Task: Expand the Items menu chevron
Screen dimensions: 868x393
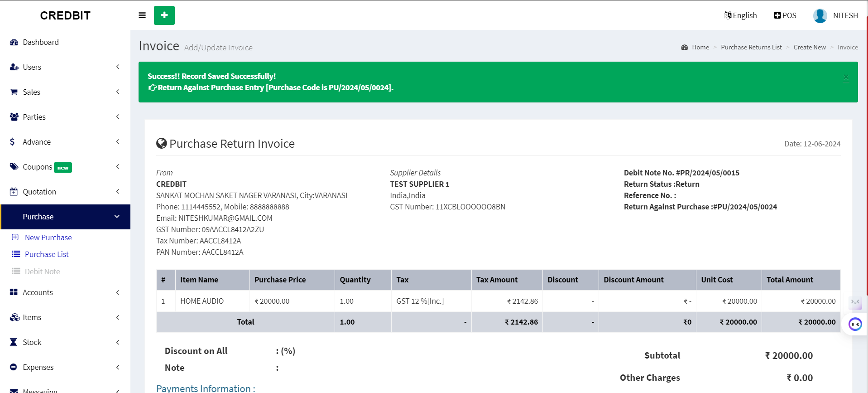Action: click(x=118, y=317)
